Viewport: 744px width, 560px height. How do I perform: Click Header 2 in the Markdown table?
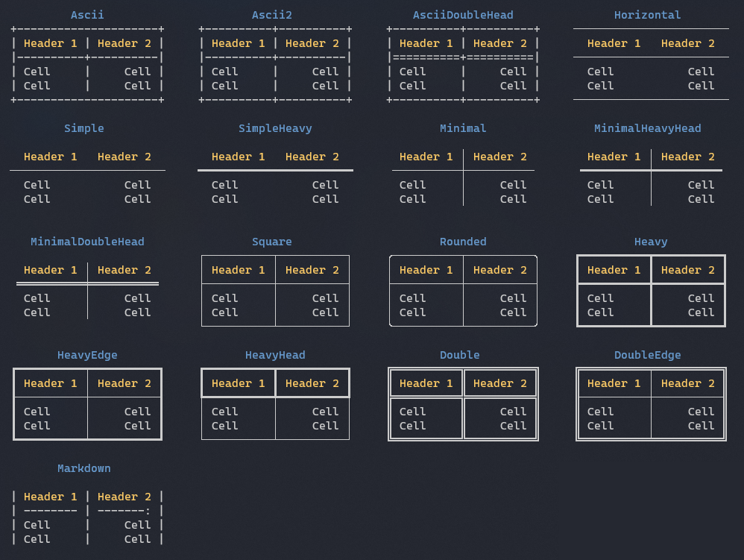124,497
